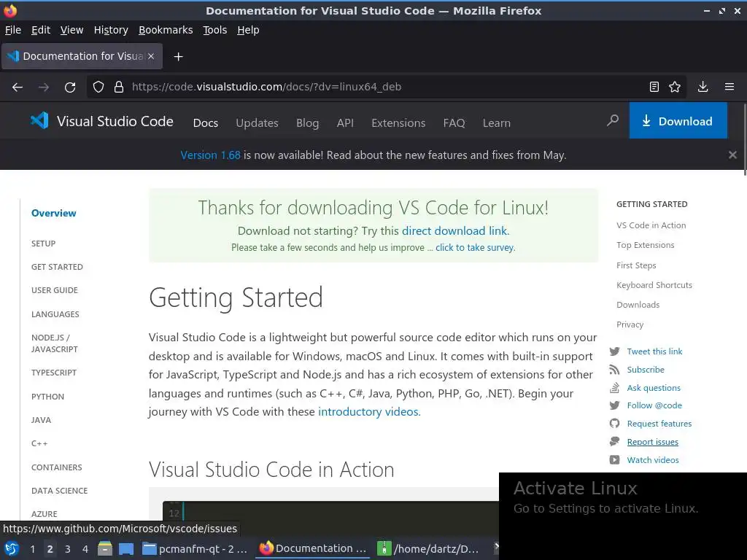This screenshot has height=560, width=747.
Task: Open the File menu
Action: [13, 30]
